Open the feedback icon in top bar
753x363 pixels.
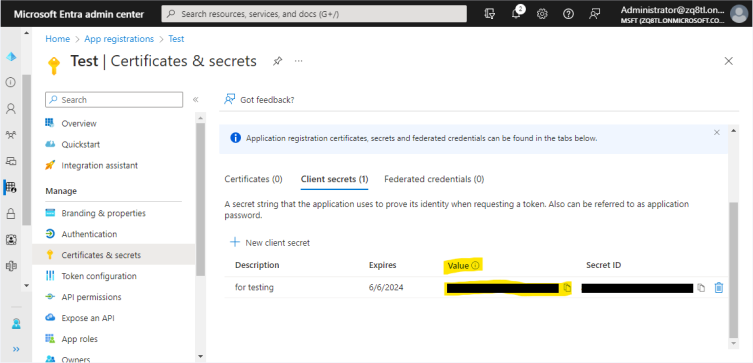[x=595, y=14]
